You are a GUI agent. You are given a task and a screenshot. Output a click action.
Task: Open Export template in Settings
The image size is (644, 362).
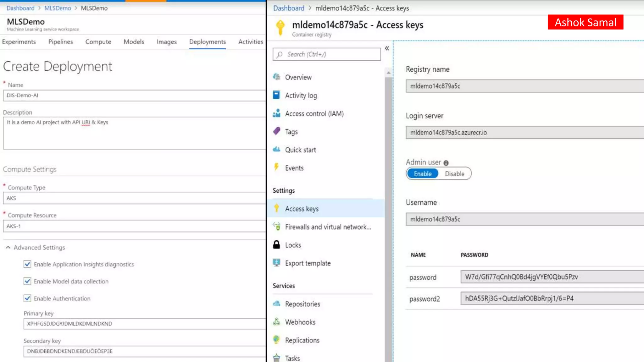tap(308, 263)
